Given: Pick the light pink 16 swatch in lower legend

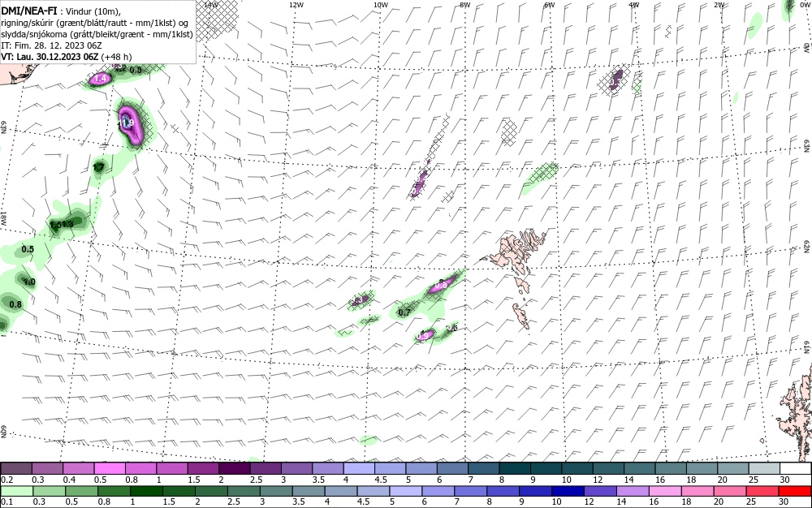Looking at the screenshot, I should tap(666, 491).
